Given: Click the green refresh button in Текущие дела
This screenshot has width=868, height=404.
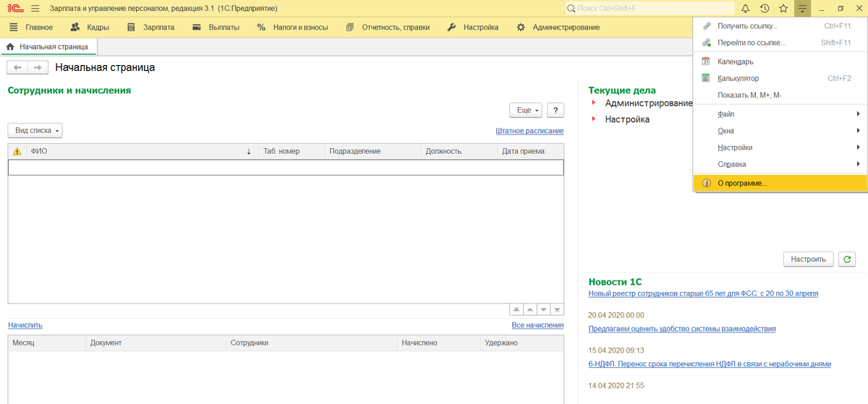Looking at the screenshot, I should 847,259.
